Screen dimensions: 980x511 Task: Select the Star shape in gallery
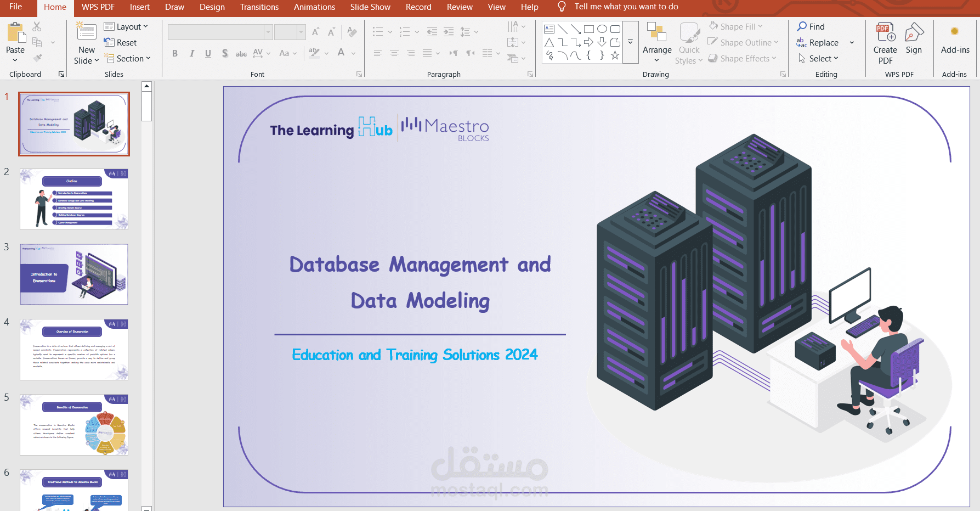[615, 55]
